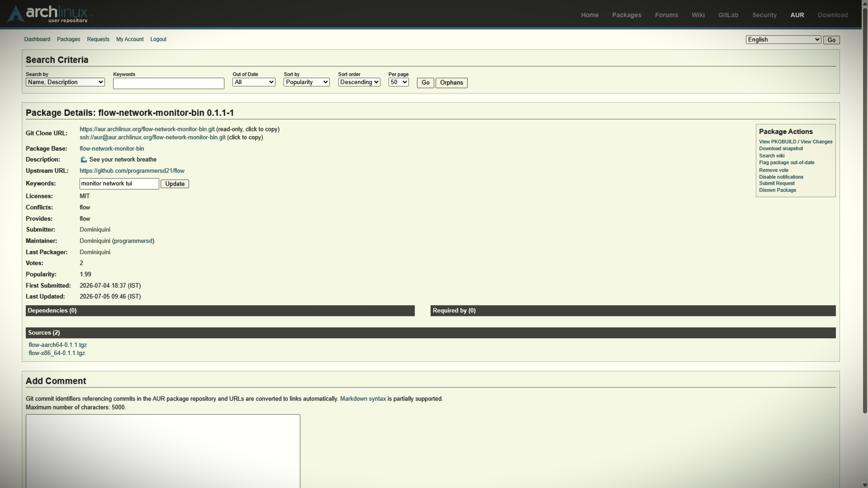Click Submit Request action
The width and height of the screenshot is (868, 488).
pos(777,183)
